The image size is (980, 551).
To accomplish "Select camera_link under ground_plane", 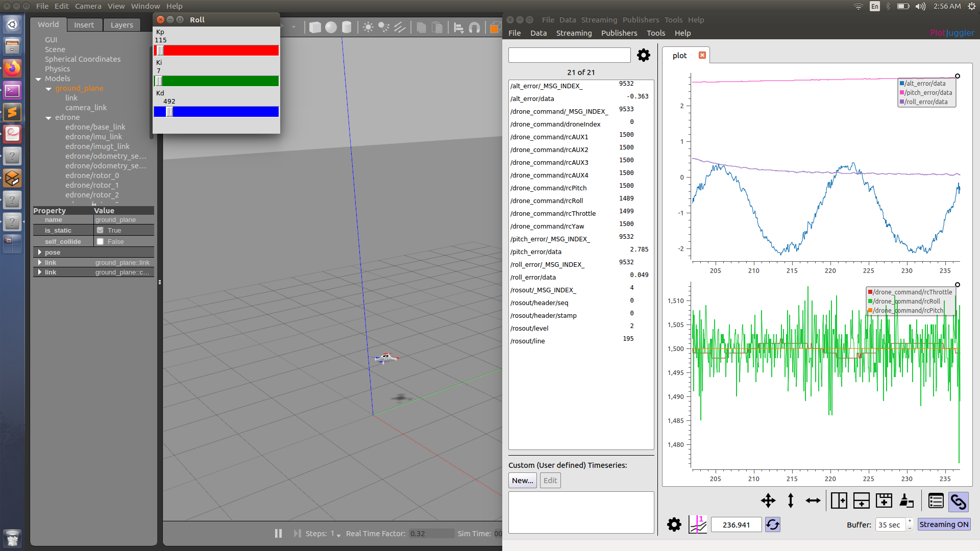I will pos(86,108).
